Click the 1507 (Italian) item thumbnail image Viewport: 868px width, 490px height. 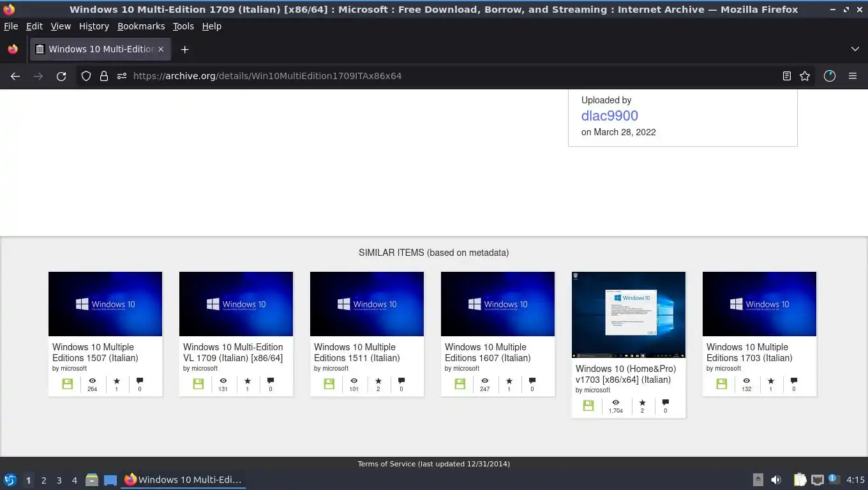(x=105, y=304)
